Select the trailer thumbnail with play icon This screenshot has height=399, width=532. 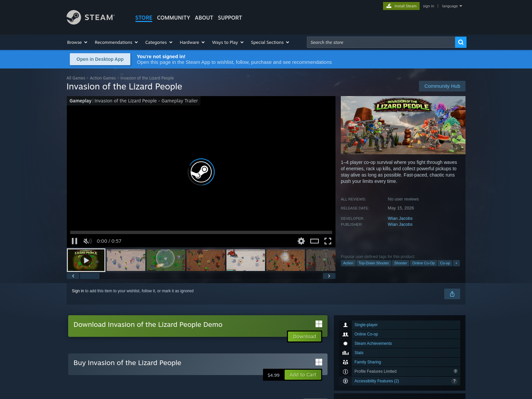pyautogui.click(x=86, y=260)
